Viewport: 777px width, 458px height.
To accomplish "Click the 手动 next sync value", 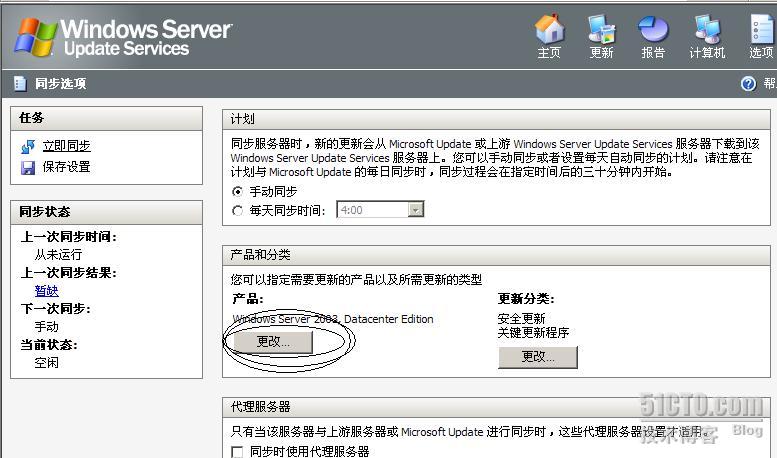I will pyautogui.click(x=47, y=327).
